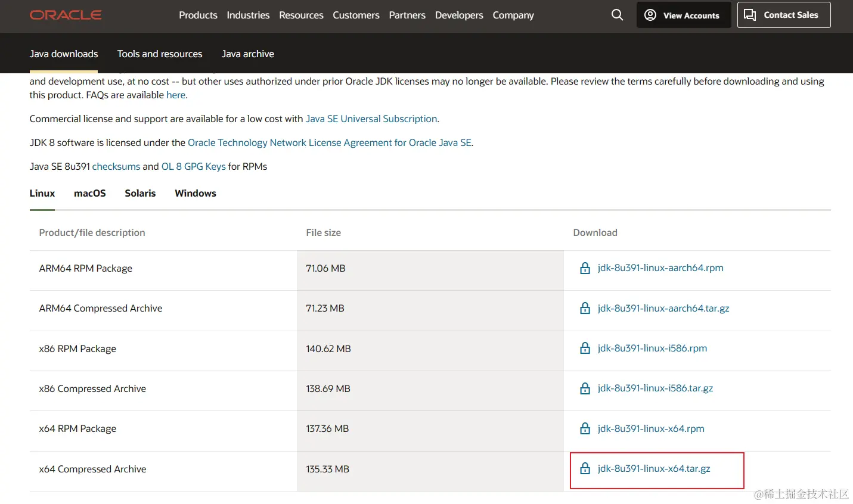Download jdk-8u391-linux-i586.tar.gz
Viewport: 853px width, 504px height.
[655, 388]
